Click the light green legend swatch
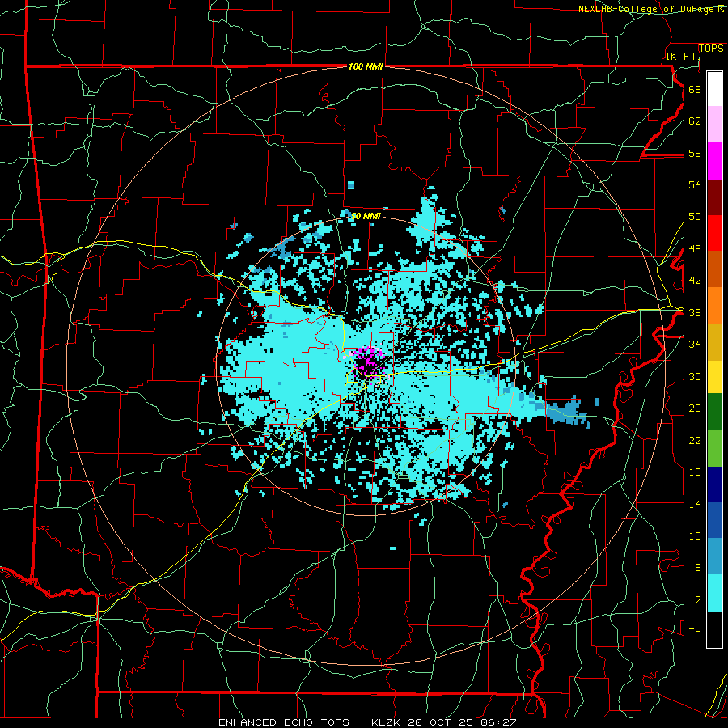This screenshot has height=728, width=728. (x=714, y=448)
